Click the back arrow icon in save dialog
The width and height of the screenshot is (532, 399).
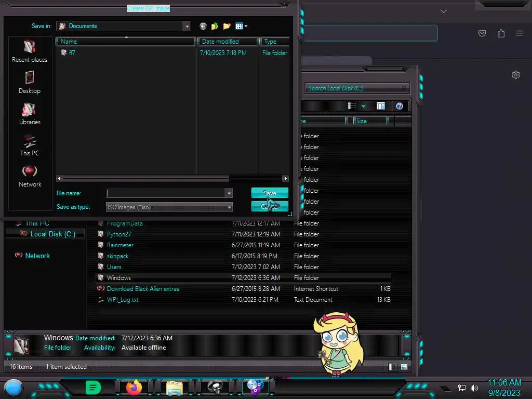(x=203, y=26)
